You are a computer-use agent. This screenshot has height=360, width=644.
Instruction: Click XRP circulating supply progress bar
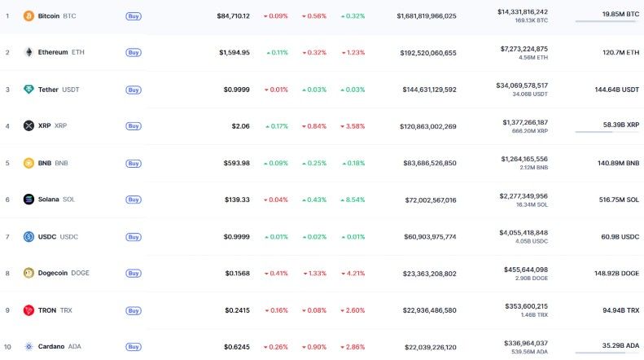[x=607, y=132]
